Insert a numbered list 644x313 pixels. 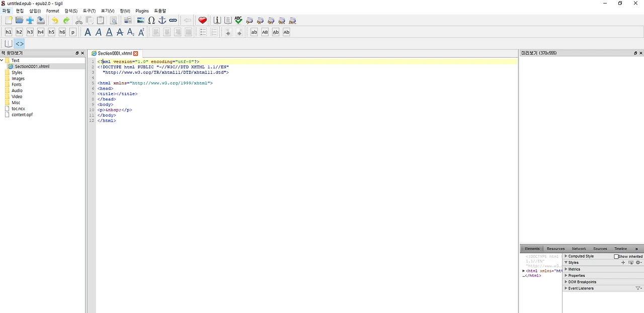214,32
